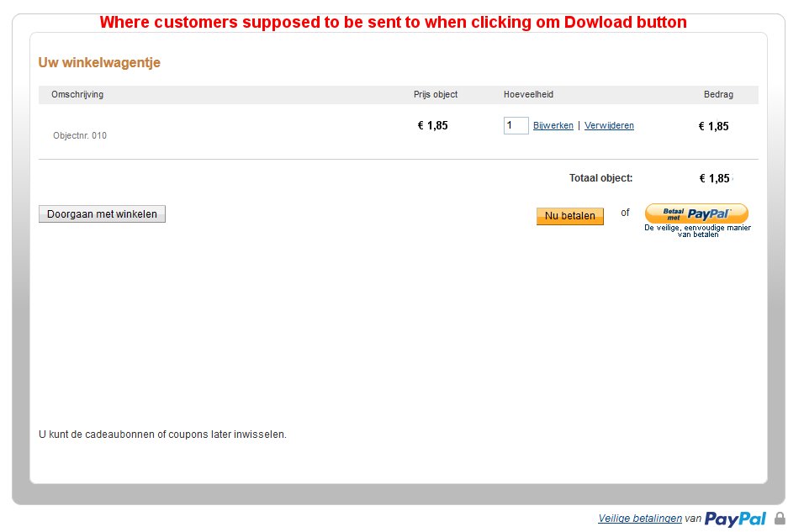Click the Hoeveelheid column header
The height and width of the screenshot is (532, 804).
[x=528, y=94]
